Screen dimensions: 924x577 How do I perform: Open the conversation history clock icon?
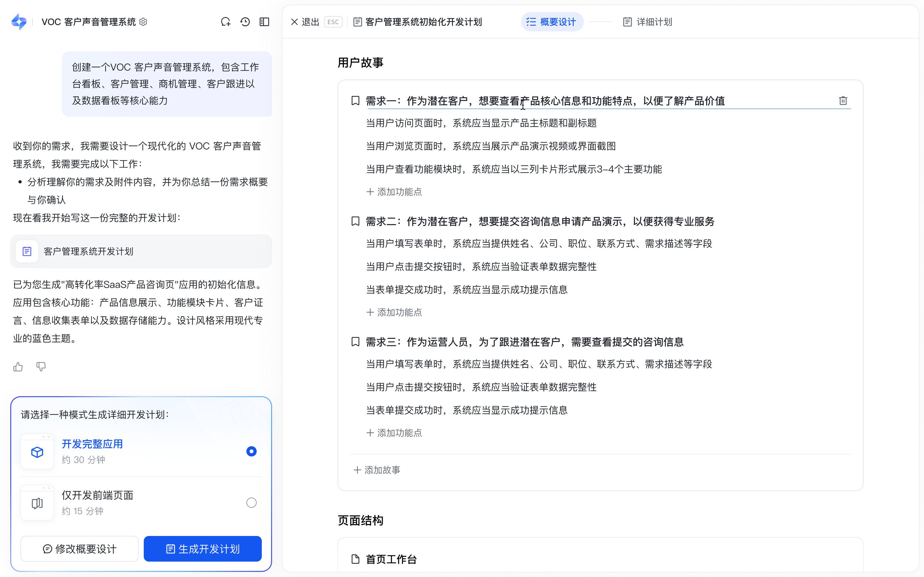pos(245,22)
